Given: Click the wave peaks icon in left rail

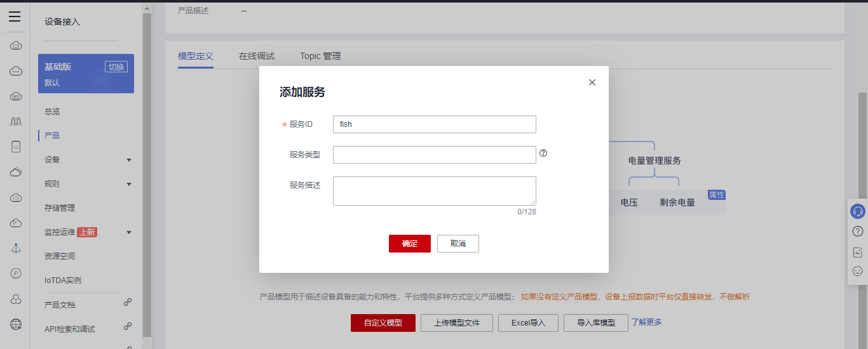Looking at the screenshot, I should (16, 121).
